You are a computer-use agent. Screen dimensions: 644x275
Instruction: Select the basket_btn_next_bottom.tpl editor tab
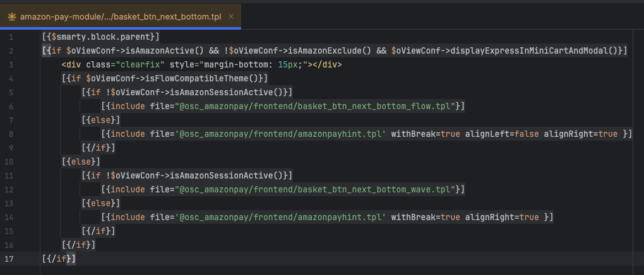[120, 16]
